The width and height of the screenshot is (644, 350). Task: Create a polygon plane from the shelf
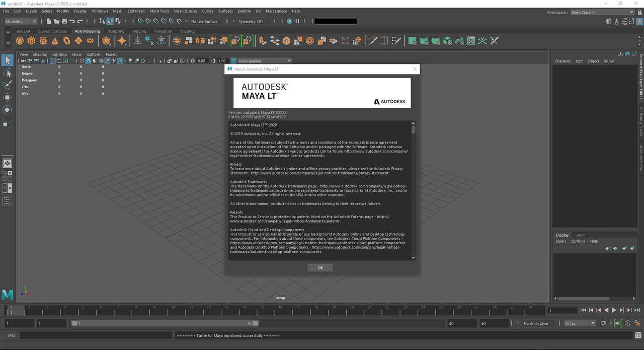tap(78, 41)
